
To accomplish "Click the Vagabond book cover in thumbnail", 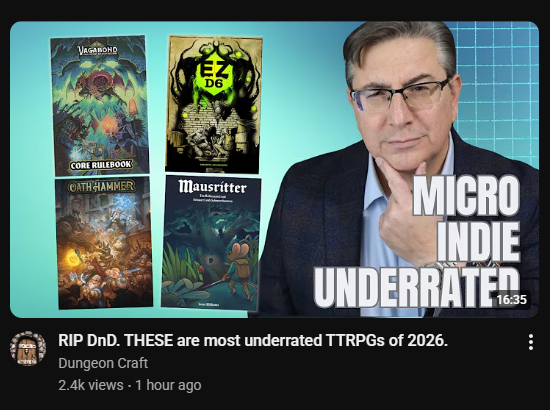I will coord(100,105).
